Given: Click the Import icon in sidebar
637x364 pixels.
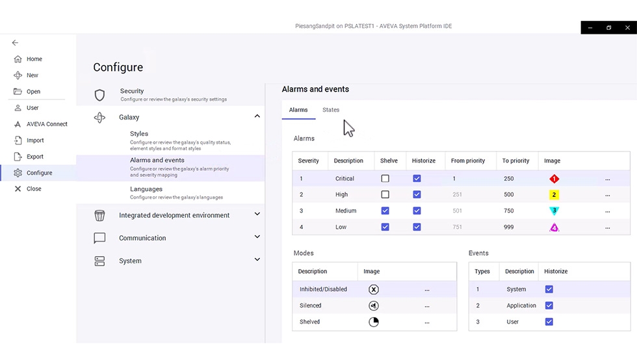Looking at the screenshot, I should coord(18,140).
